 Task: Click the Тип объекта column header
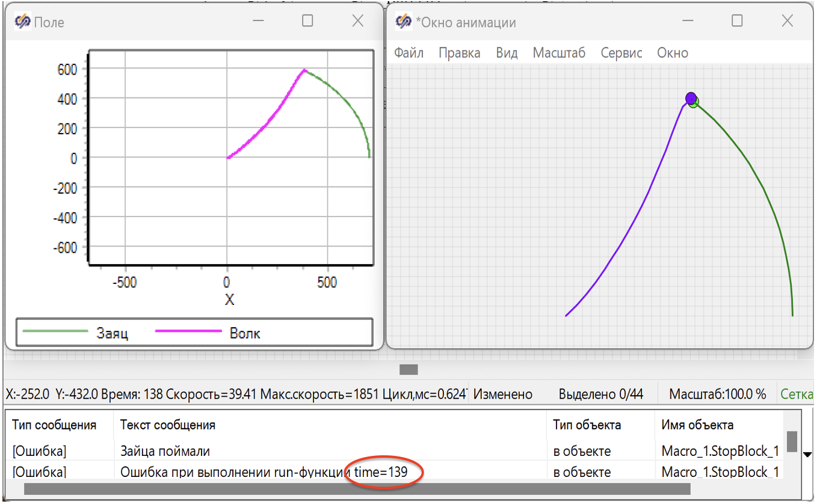[587, 425]
